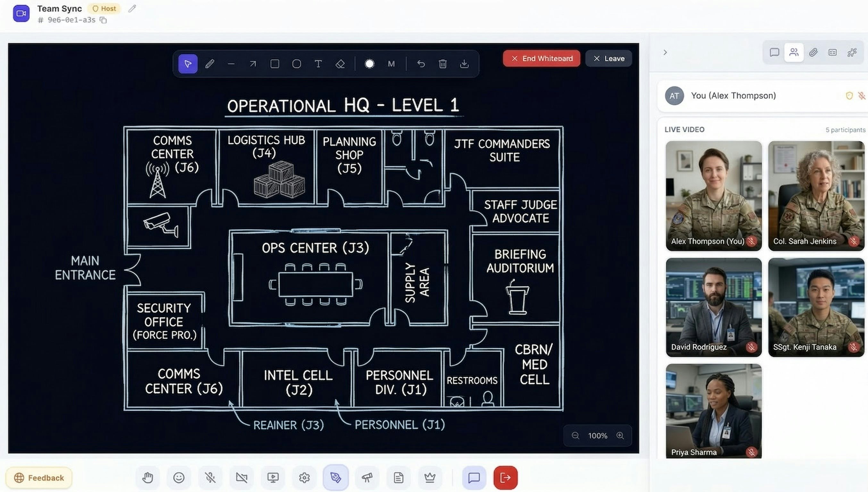
Task: Click Col. Sarah Jenkins video tile
Action: tap(816, 196)
